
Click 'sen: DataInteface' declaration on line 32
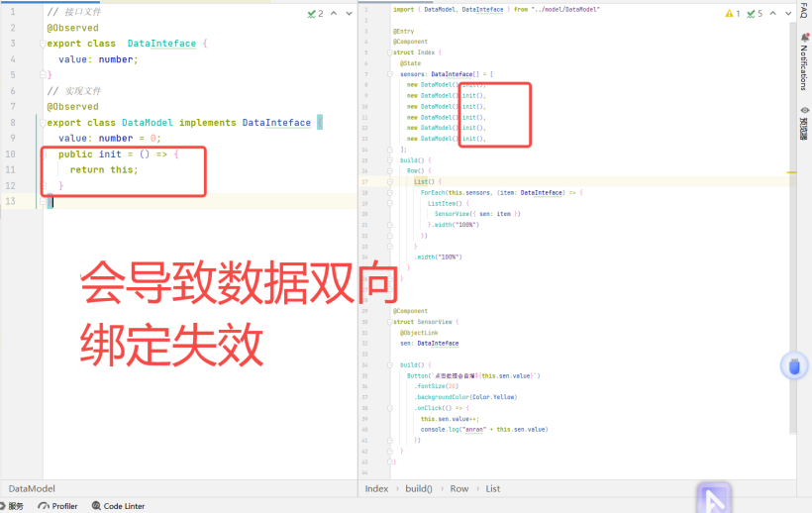click(430, 344)
